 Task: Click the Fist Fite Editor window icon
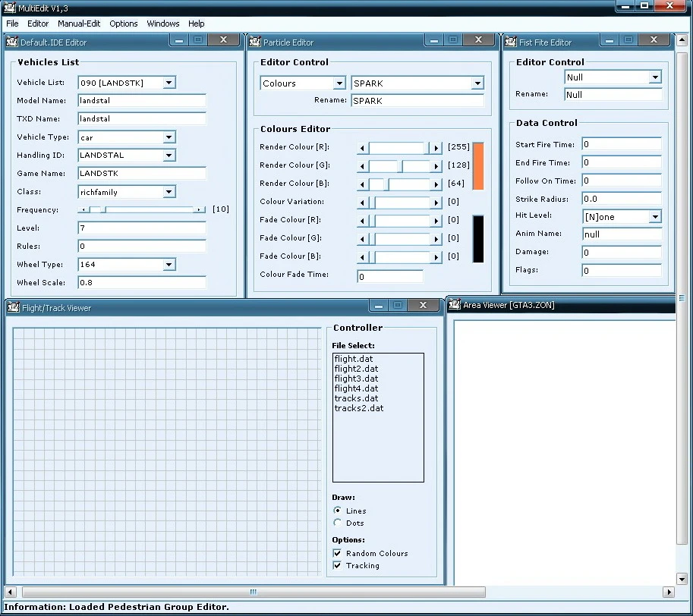pos(510,42)
